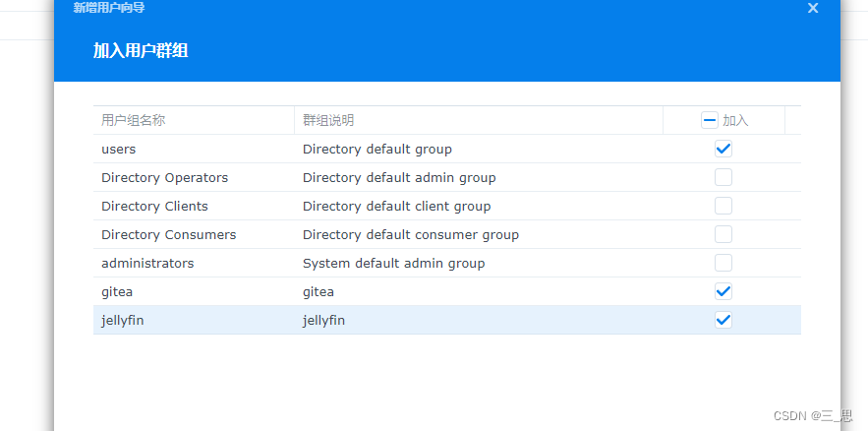
Task: Enable the Directory Operators group checkbox
Action: click(723, 178)
